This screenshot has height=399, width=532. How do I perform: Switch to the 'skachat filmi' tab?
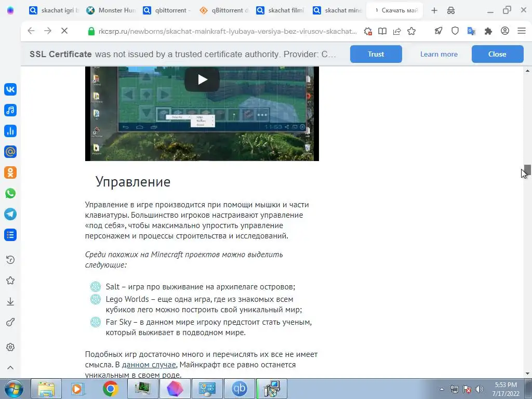click(x=281, y=10)
